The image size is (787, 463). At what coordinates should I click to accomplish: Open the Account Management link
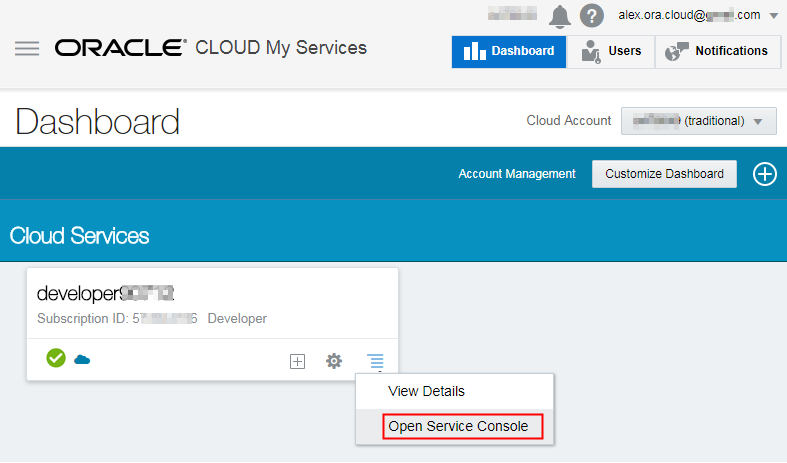[517, 174]
